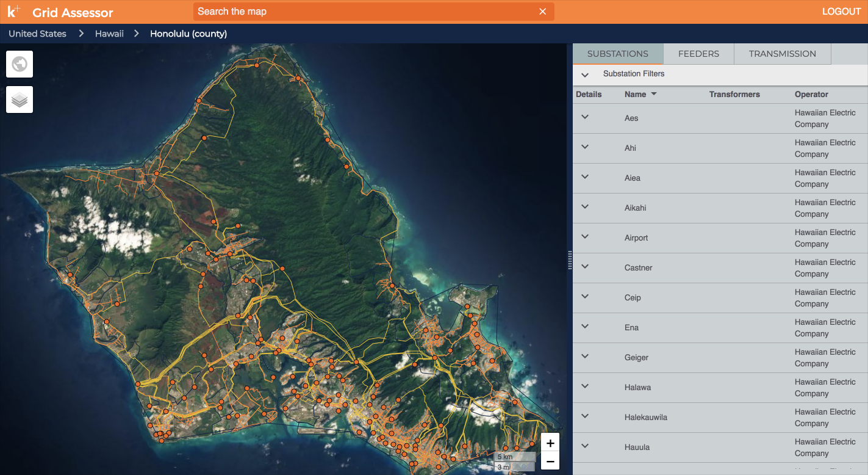Expand details for the Aiea substation
This screenshot has width=868, height=475.
pyautogui.click(x=585, y=177)
